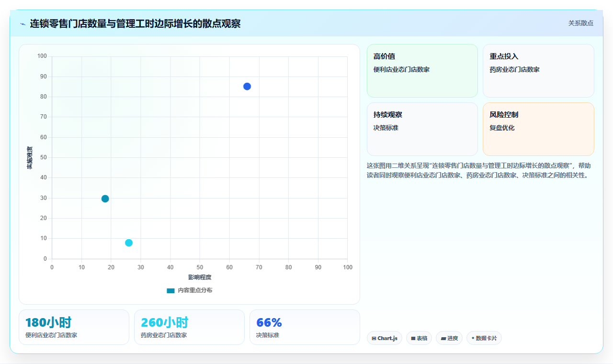
Task: Click the 内容重点分布 legend label
Action: pyautogui.click(x=195, y=290)
